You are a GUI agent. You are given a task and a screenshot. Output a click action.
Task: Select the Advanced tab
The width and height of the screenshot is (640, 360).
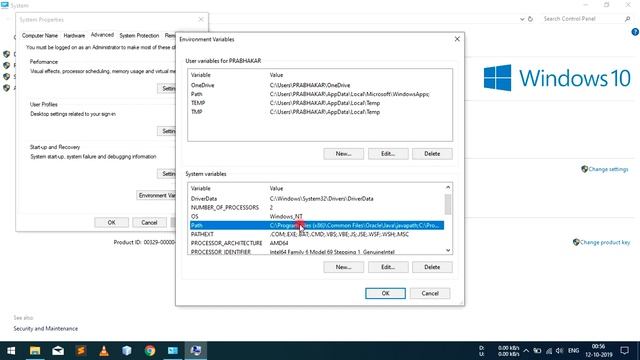coord(102,35)
